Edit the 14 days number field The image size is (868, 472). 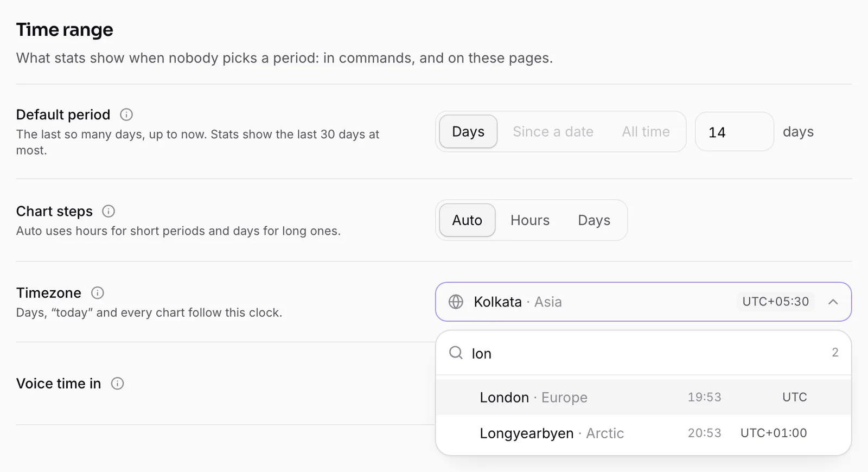(735, 131)
